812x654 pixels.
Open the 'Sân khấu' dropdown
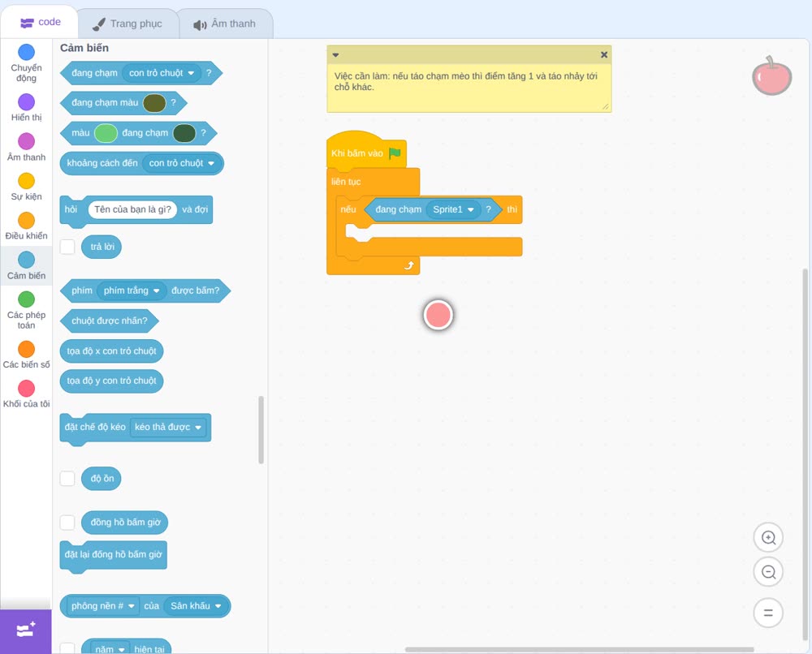click(x=197, y=606)
